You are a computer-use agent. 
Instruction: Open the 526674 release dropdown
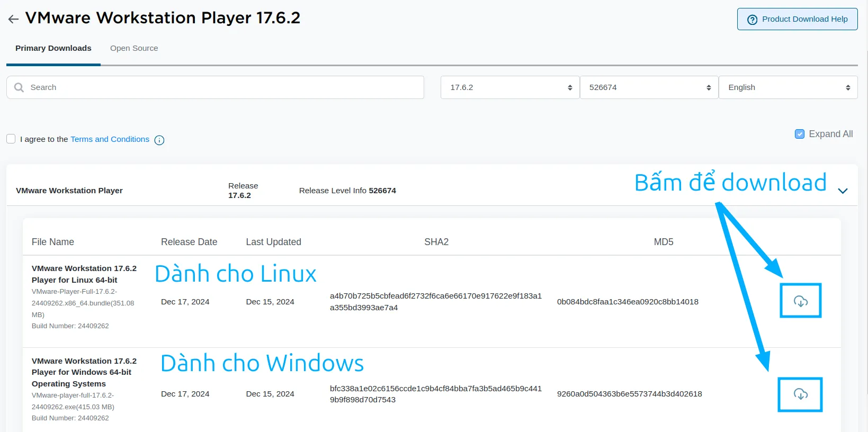649,87
